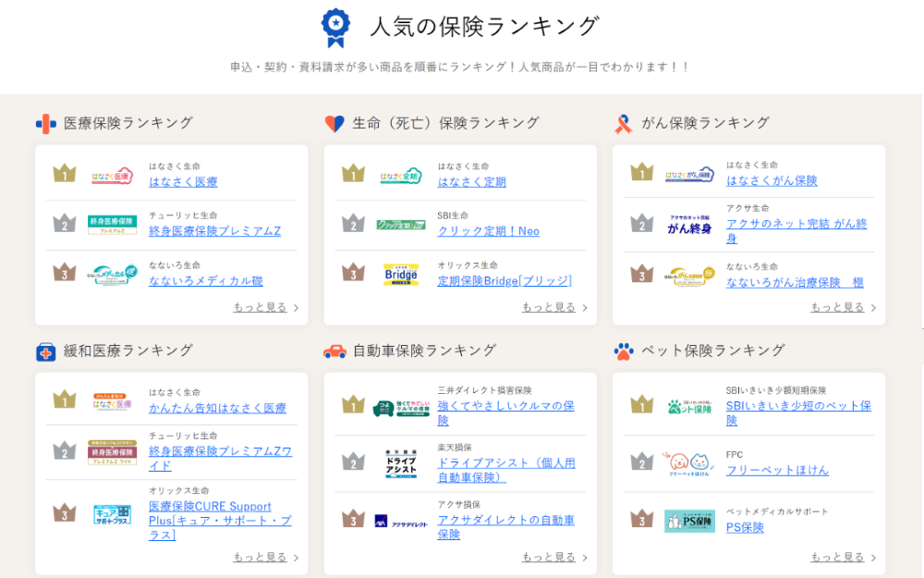This screenshot has height=578, width=924.
Task: Expand 医療保険ランキング with もっと見る
Action: click(265, 308)
